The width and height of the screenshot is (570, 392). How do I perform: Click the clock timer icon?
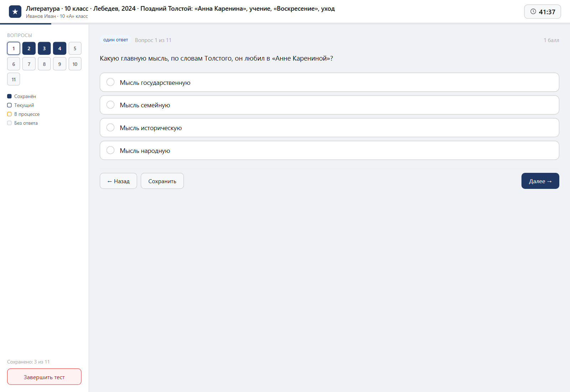point(533,11)
